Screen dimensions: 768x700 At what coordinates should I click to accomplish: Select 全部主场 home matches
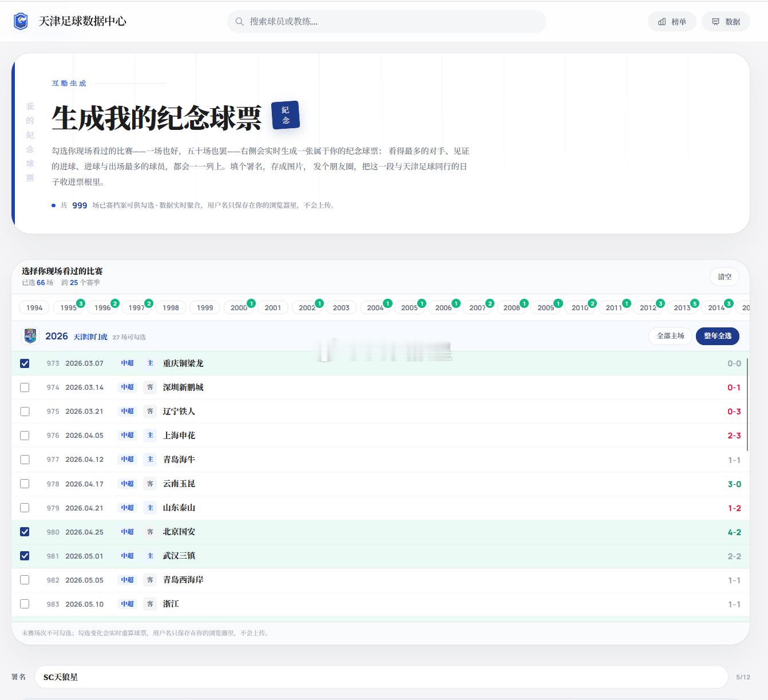(x=670, y=336)
